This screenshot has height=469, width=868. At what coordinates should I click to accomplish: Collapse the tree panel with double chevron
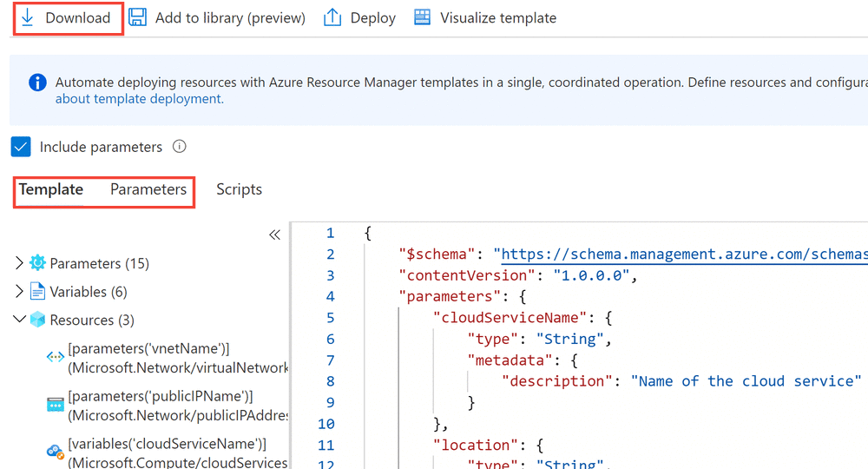coord(274,234)
